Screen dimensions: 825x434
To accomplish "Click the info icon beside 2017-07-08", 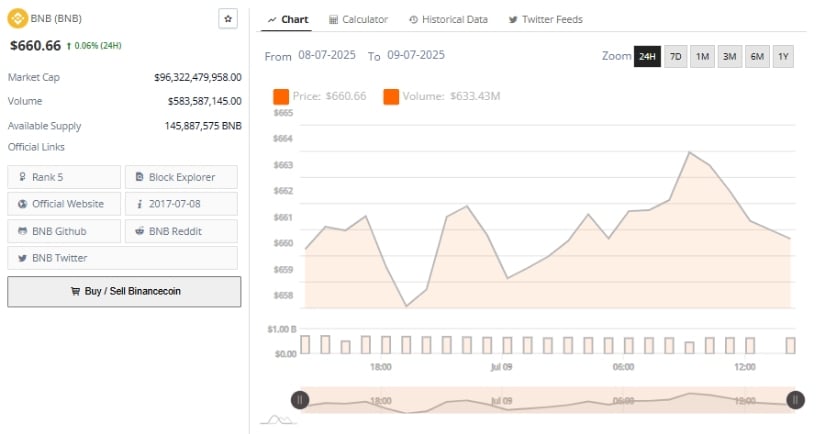I will [x=139, y=204].
